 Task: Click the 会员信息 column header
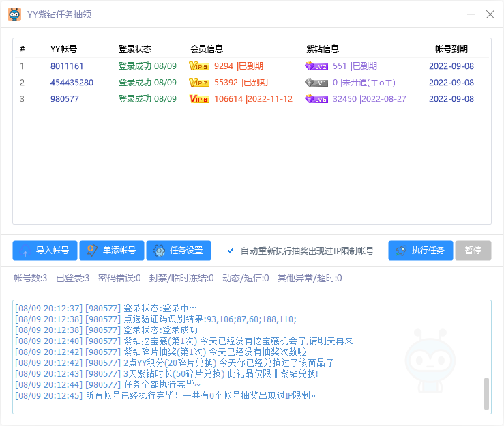pos(207,49)
